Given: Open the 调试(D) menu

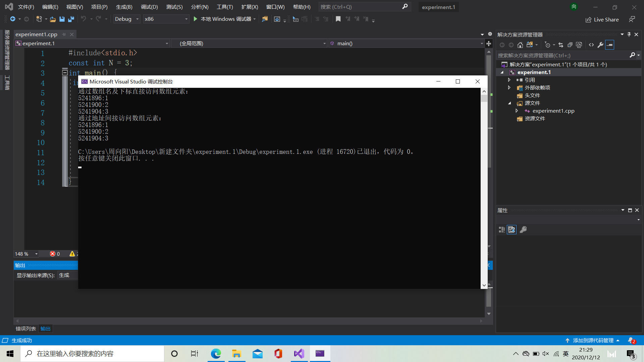Looking at the screenshot, I should click(x=149, y=7).
